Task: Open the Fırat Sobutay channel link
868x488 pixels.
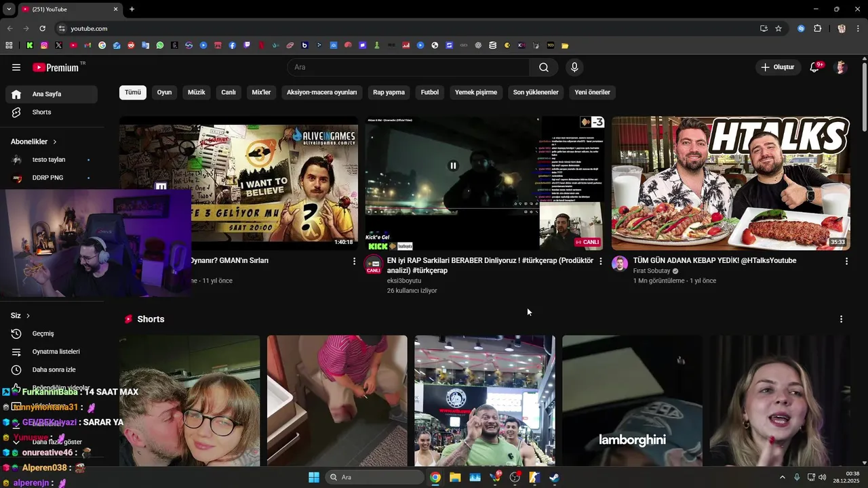Action: (652, 270)
